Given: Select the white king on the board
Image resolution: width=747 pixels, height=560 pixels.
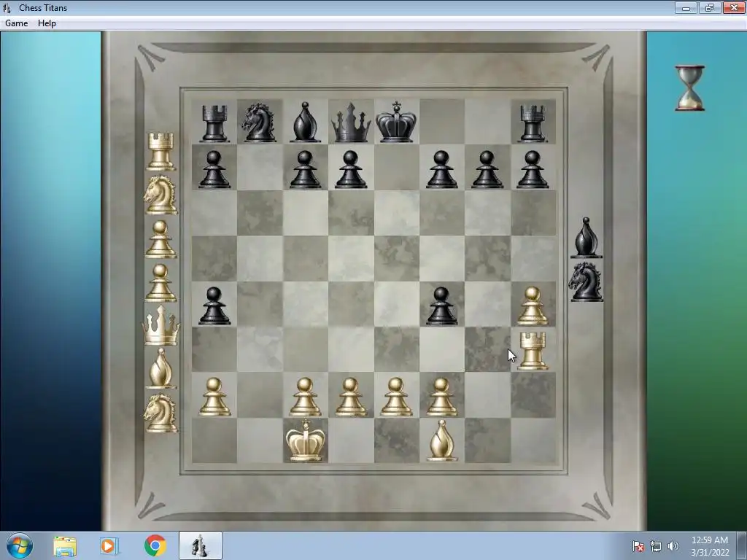Looking at the screenshot, I should point(306,441).
